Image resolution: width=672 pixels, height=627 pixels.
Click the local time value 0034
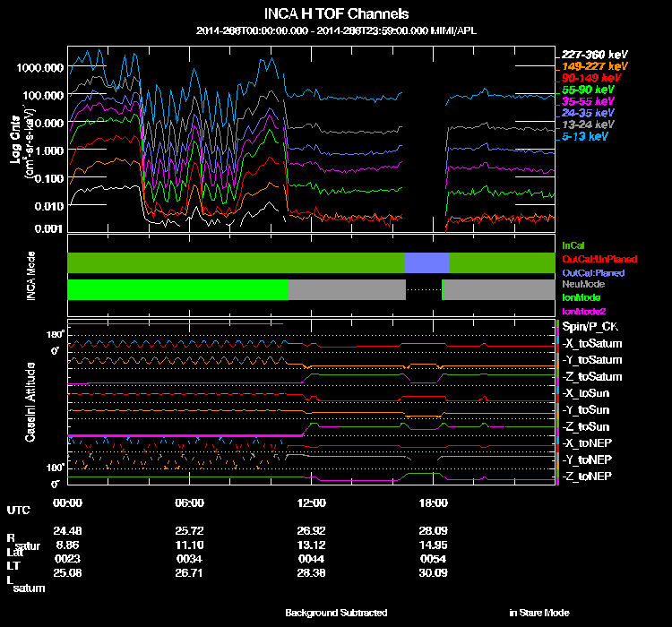[189, 559]
